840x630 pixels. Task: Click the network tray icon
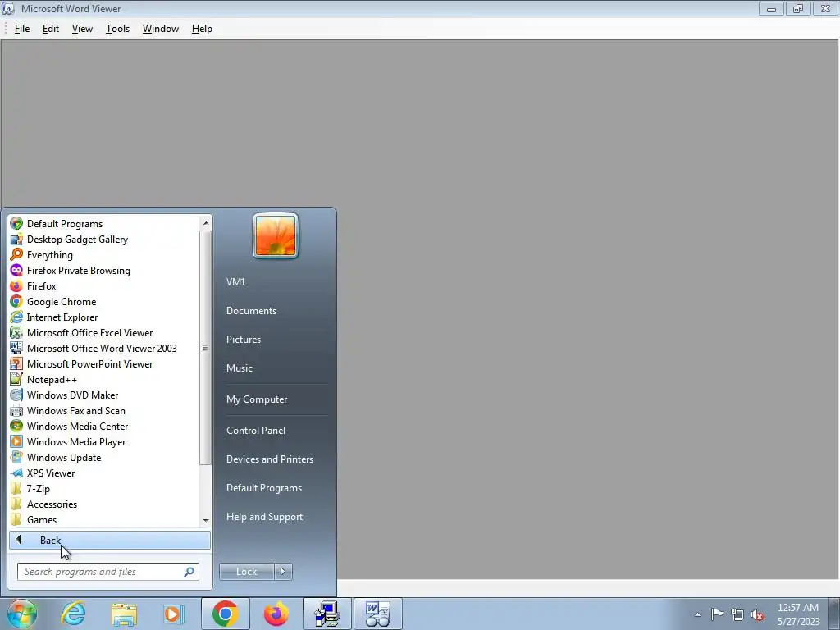tap(737, 614)
